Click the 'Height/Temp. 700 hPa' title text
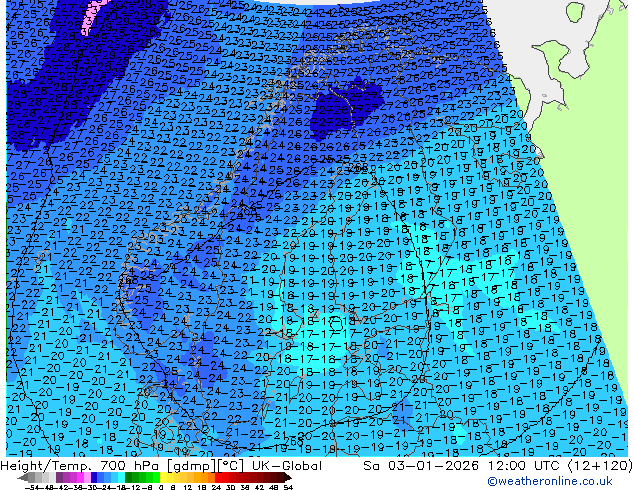 click(x=82, y=466)
